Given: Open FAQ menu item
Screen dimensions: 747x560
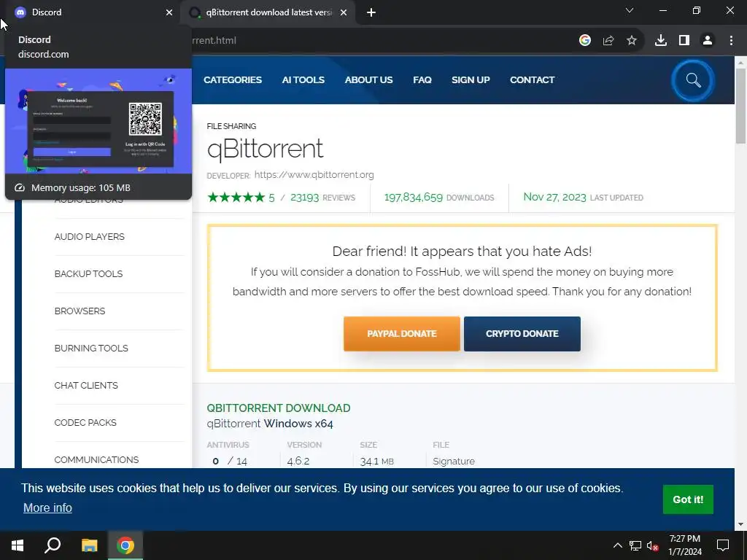Looking at the screenshot, I should pyautogui.click(x=422, y=80).
